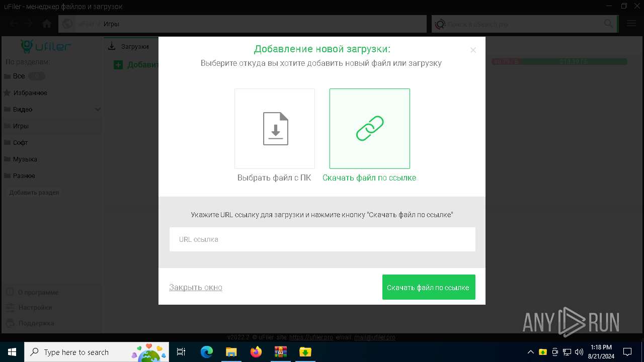Launch Firefox from the taskbar
This screenshot has width=644, height=362.
pyautogui.click(x=256, y=352)
